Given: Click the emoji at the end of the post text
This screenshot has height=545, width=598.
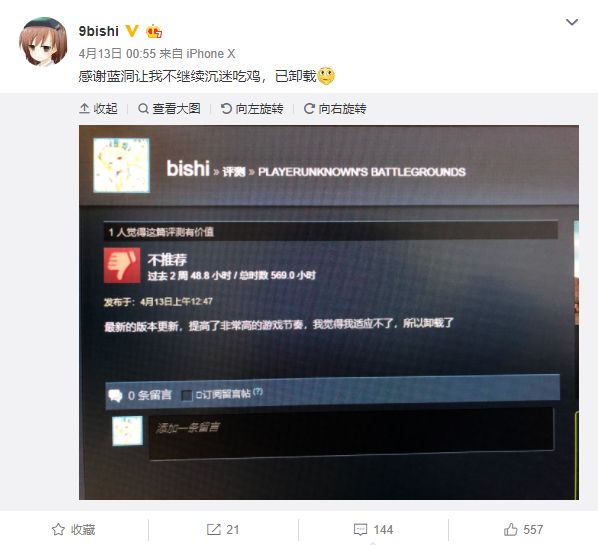Looking at the screenshot, I should [326, 76].
